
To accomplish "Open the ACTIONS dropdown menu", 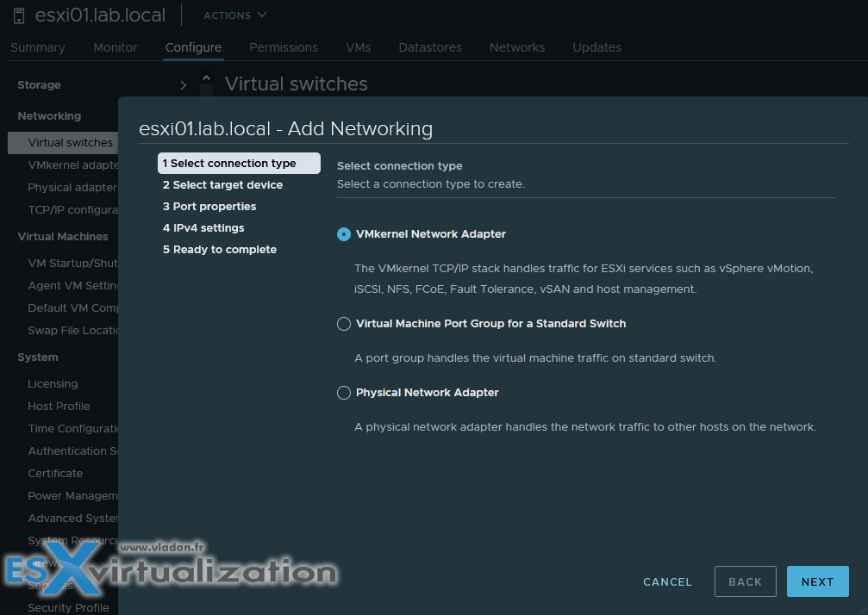I will pyautogui.click(x=234, y=16).
